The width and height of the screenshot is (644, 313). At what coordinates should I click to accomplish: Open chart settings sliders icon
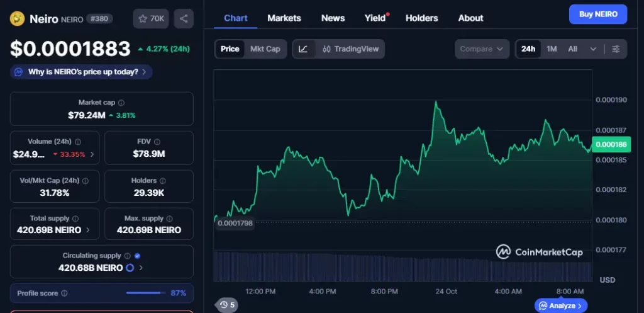click(616, 49)
